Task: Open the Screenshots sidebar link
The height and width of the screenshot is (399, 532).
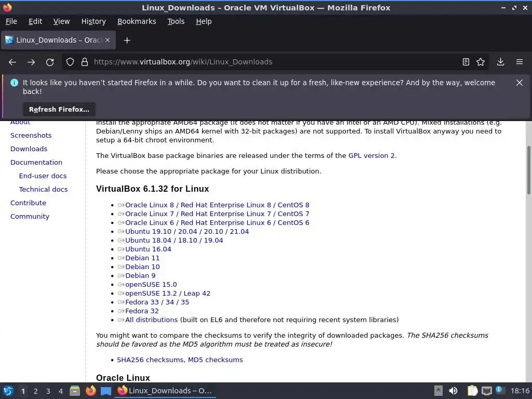Action: coord(31,136)
